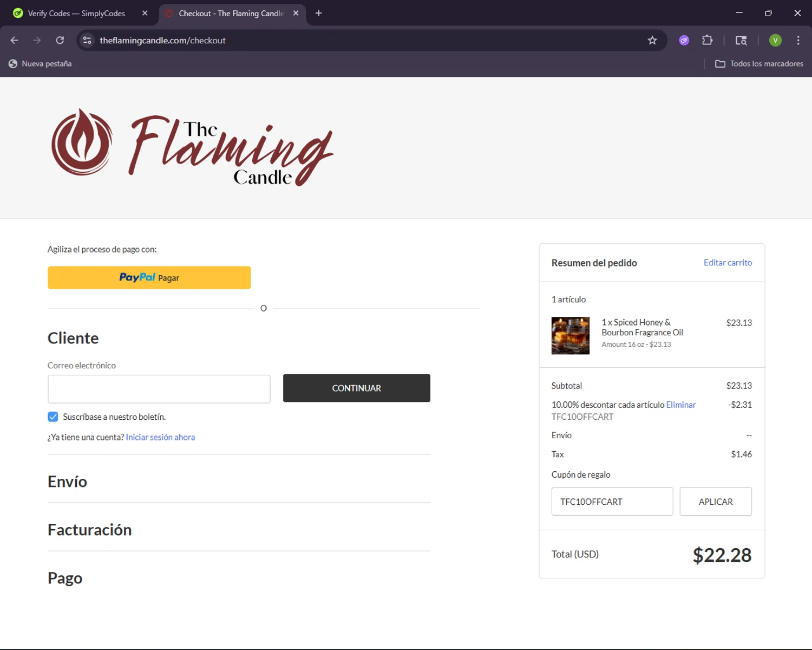Click the Resumen del pedido heading
This screenshot has height=650, width=812.
[x=594, y=263]
